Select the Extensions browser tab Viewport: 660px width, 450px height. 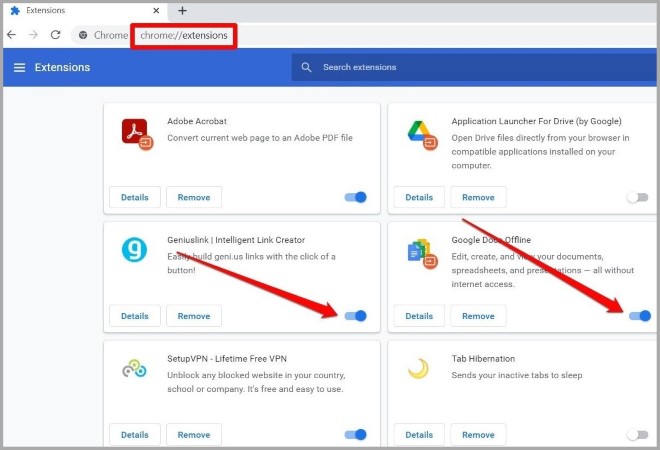pyautogui.click(x=84, y=11)
